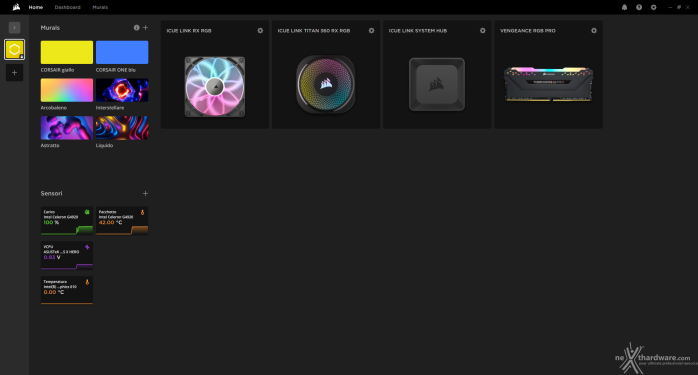Select the Liquido mural thumbnail
Screen dimensions: 698x375
tap(122, 128)
